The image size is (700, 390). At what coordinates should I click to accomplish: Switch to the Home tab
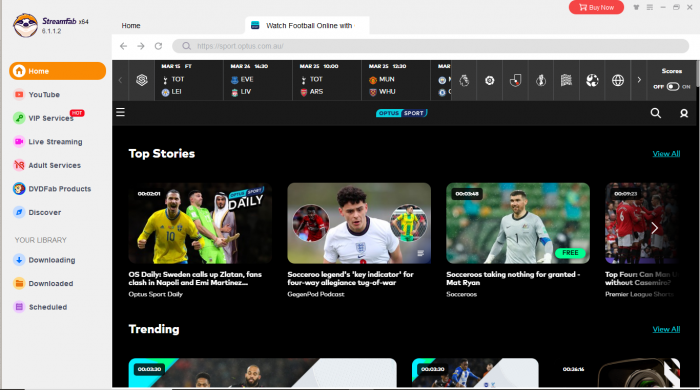coord(131,25)
